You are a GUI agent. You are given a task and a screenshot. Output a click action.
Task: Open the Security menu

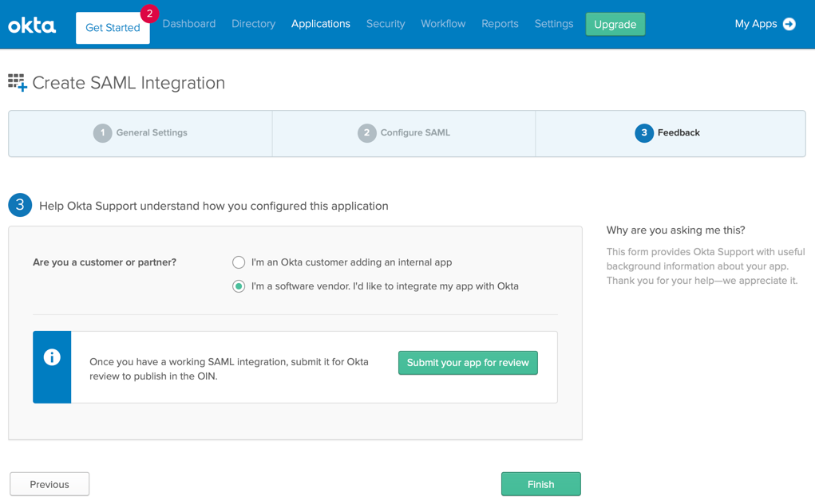click(x=386, y=24)
